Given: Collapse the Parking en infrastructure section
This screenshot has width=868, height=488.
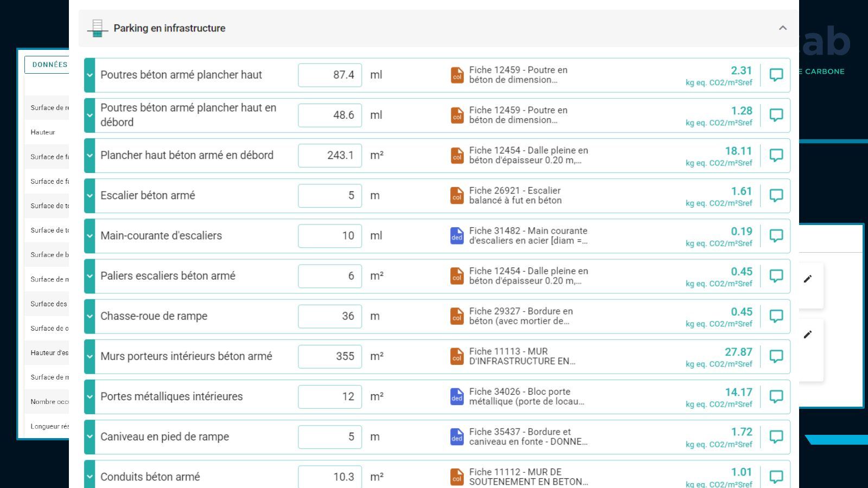Looking at the screenshot, I should tap(783, 28).
